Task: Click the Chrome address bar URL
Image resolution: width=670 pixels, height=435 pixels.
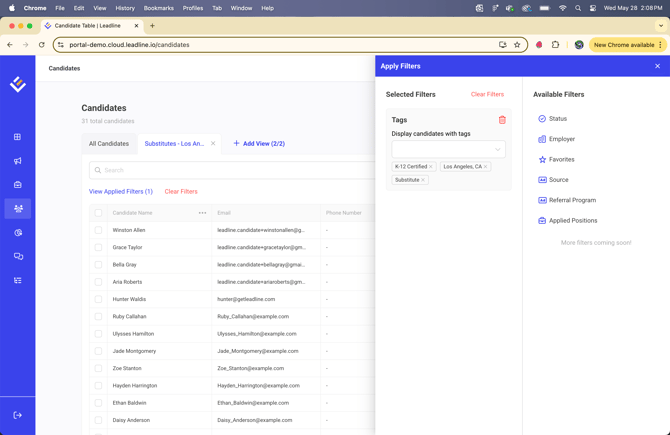Action: click(129, 44)
